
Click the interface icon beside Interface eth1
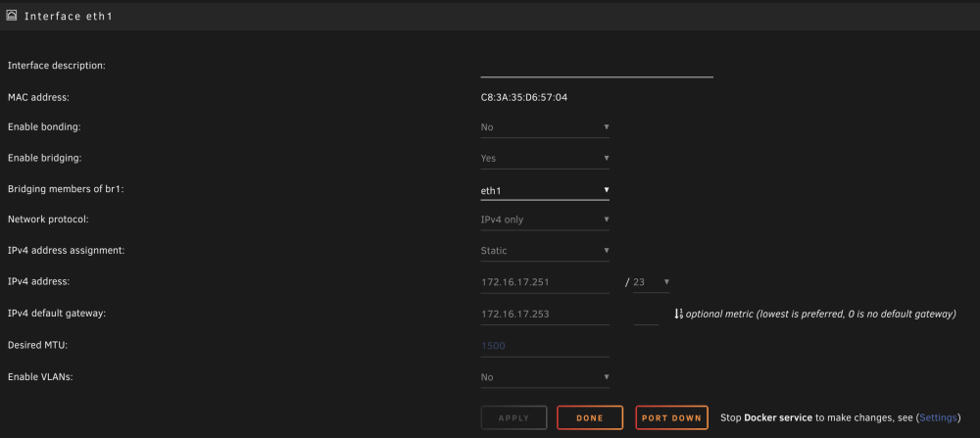11,17
